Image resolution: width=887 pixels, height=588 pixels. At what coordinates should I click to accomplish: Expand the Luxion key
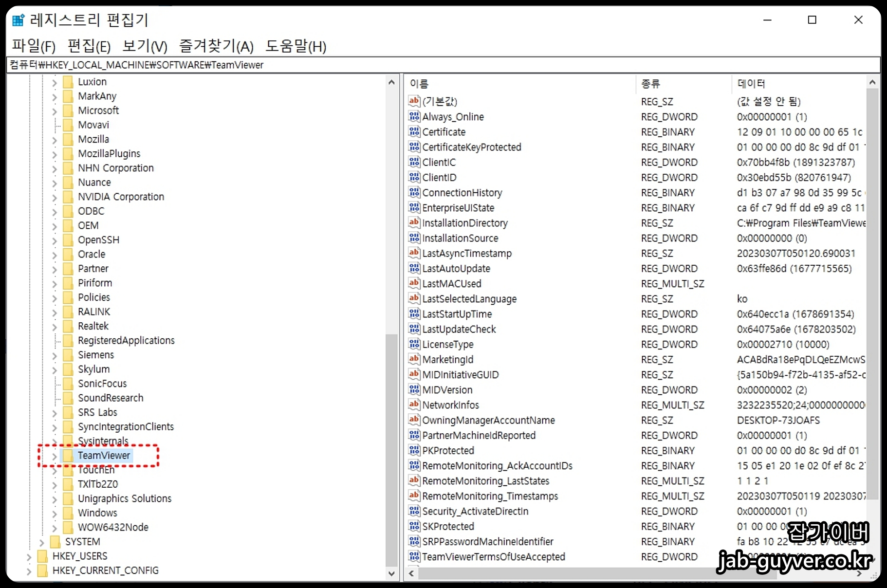[x=55, y=82]
